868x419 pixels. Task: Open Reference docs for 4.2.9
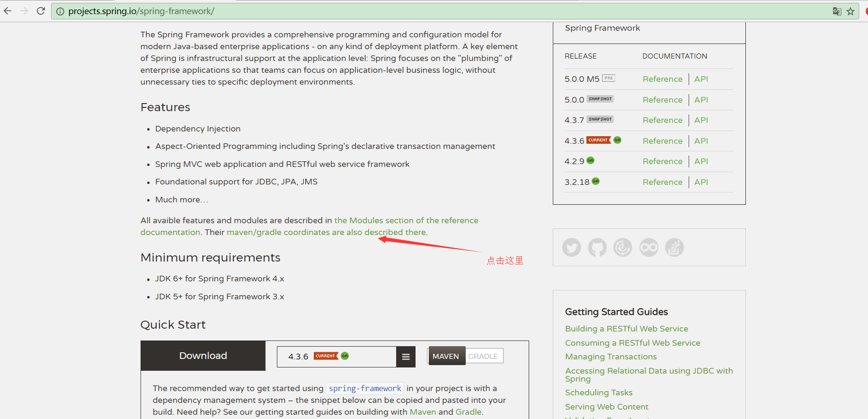pos(663,161)
